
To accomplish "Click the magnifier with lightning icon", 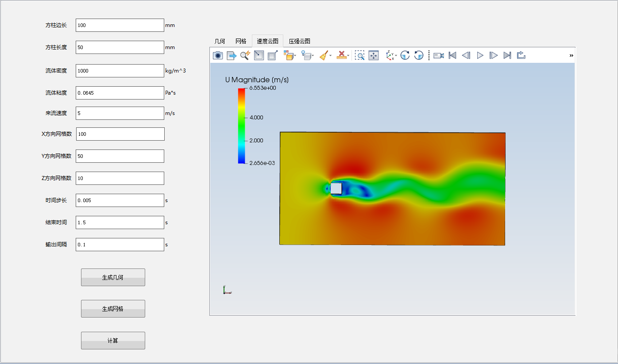I will coord(245,55).
